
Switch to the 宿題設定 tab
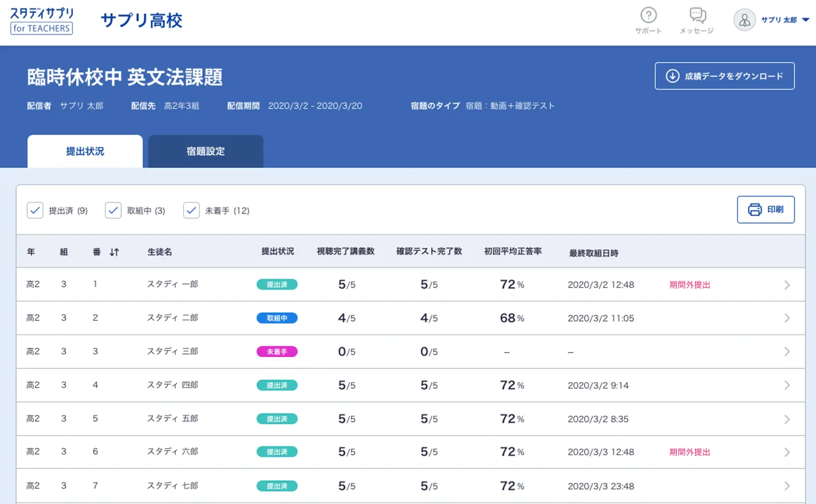point(206,151)
